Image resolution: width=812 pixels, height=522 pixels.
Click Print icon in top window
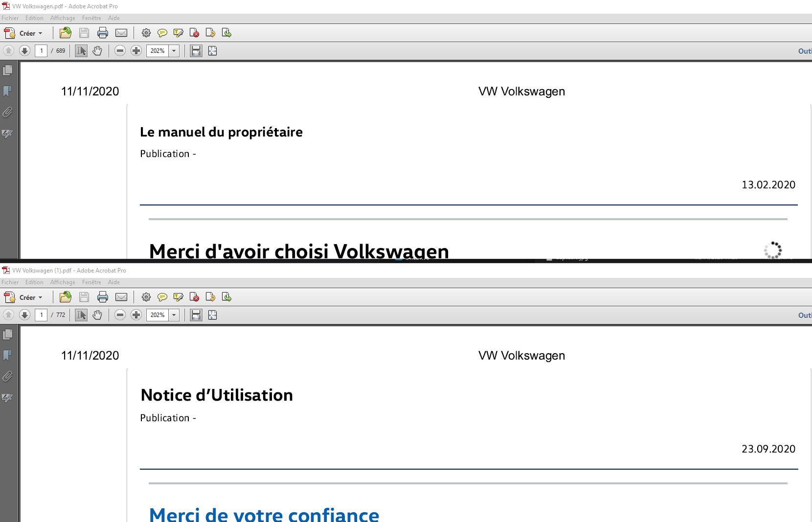103,33
